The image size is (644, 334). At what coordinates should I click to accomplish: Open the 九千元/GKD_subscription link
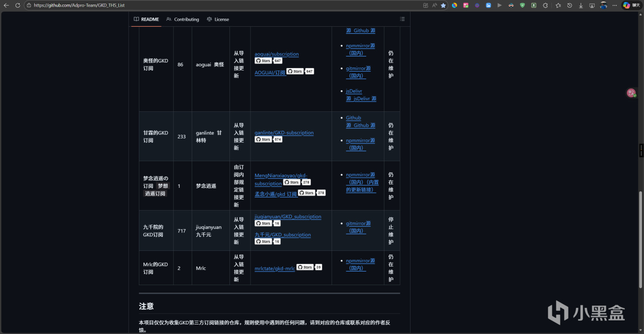coord(283,235)
